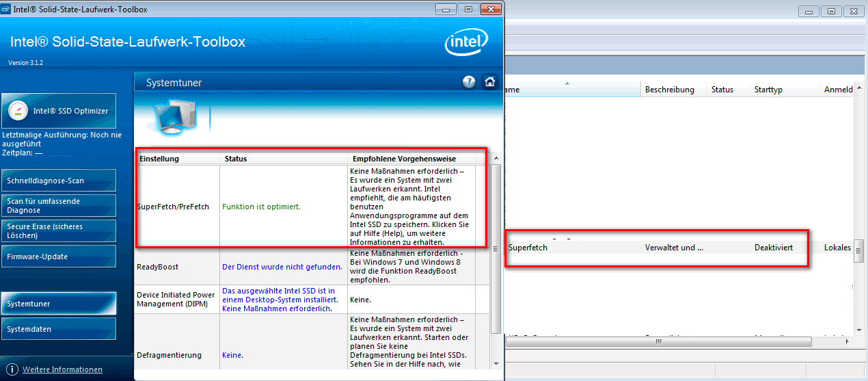
Task: Click the Intel logo
Action: tap(467, 42)
